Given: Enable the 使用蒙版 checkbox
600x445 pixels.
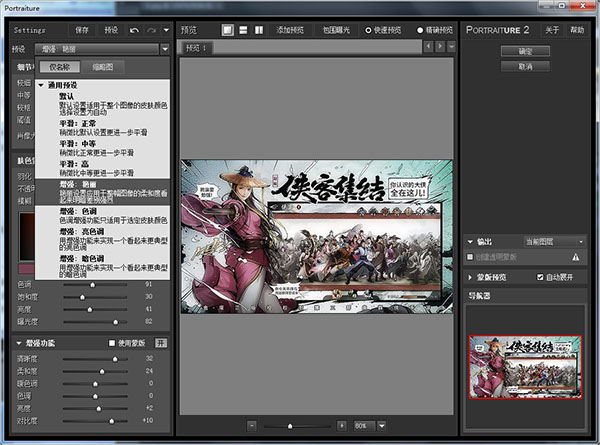Looking at the screenshot, I should coord(112,343).
